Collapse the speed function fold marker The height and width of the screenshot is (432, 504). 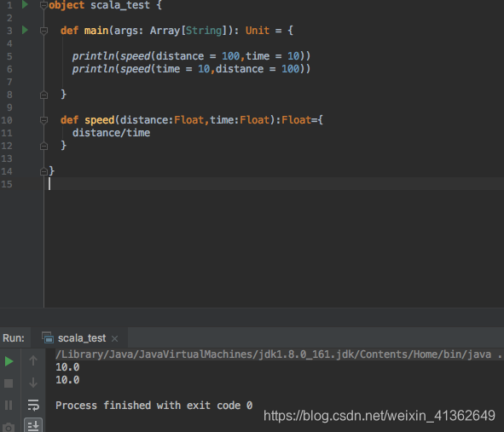pyautogui.click(x=43, y=120)
